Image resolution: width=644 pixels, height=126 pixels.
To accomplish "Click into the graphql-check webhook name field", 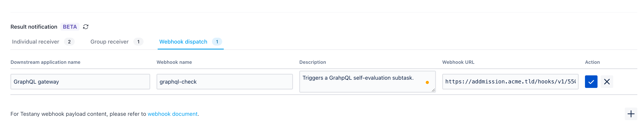I will [x=225, y=82].
